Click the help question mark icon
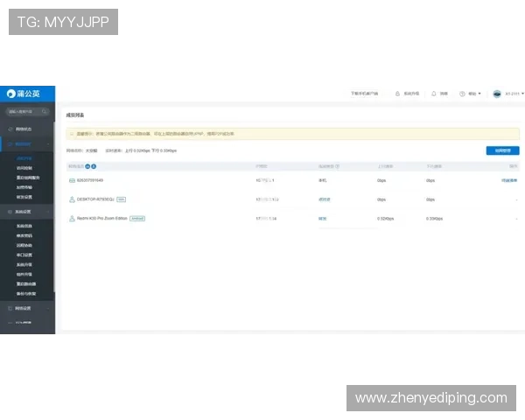The image size is (525, 420). point(463,93)
